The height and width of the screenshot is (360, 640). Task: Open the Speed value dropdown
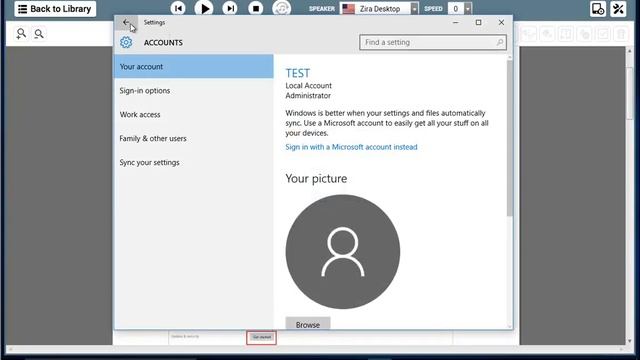[468, 9]
